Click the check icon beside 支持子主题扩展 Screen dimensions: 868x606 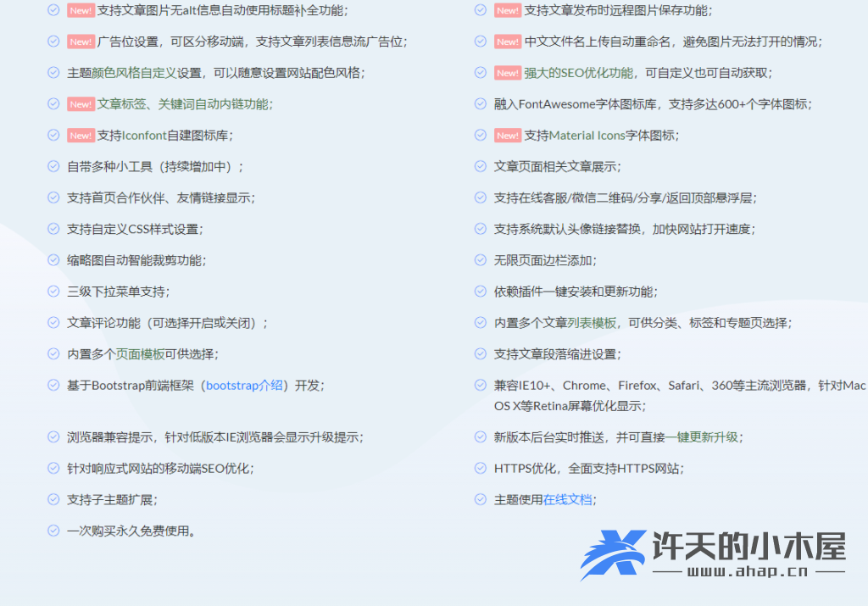coord(53,500)
